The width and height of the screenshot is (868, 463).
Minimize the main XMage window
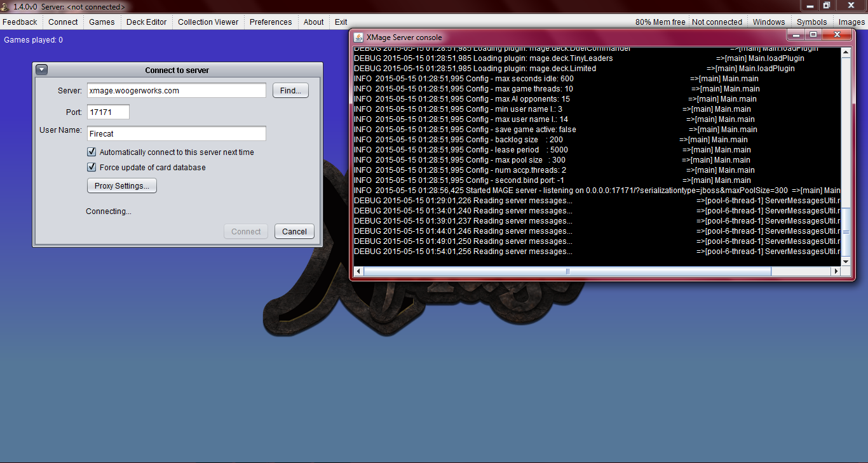click(x=811, y=5)
